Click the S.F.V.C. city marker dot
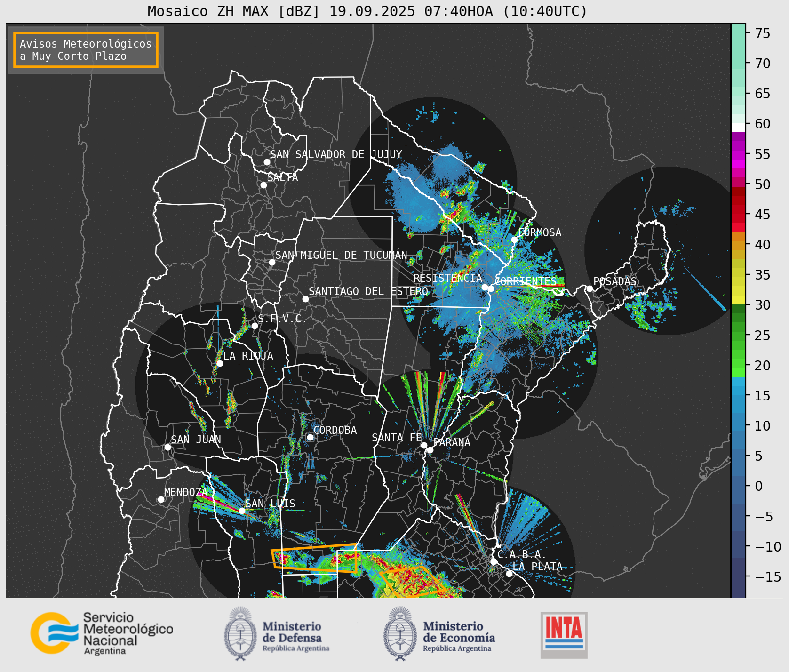 pos(255,326)
